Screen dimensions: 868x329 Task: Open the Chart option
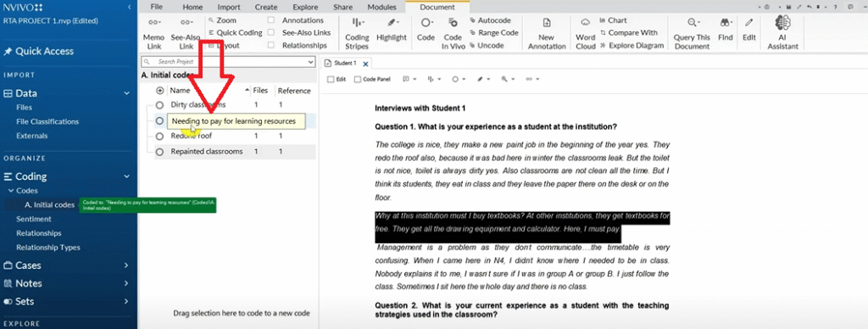click(614, 20)
